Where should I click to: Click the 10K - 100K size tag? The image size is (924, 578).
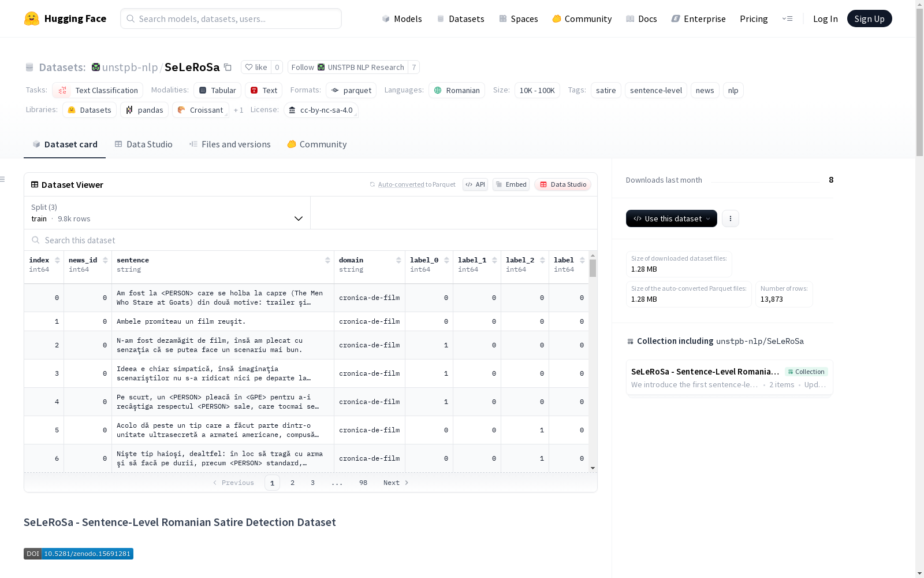537,90
